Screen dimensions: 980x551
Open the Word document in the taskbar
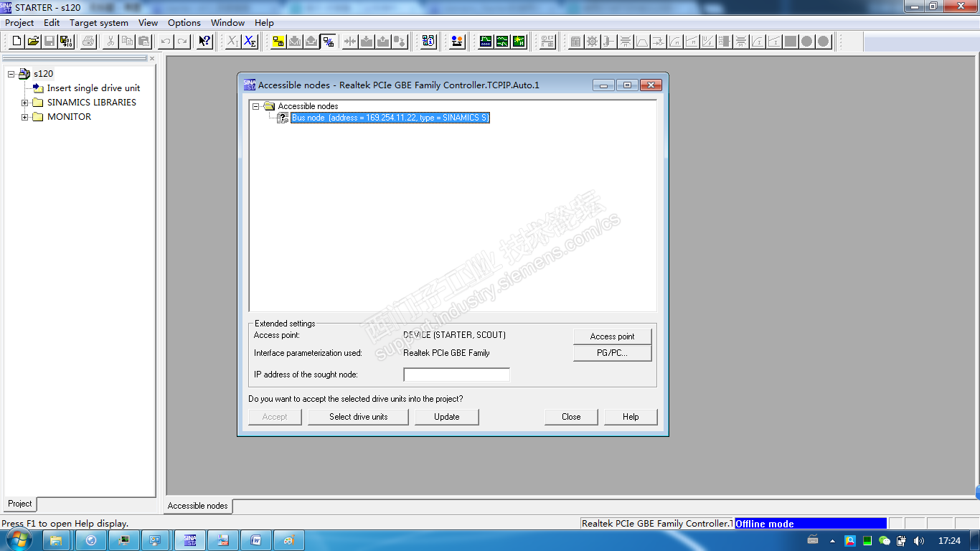[256, 540]
